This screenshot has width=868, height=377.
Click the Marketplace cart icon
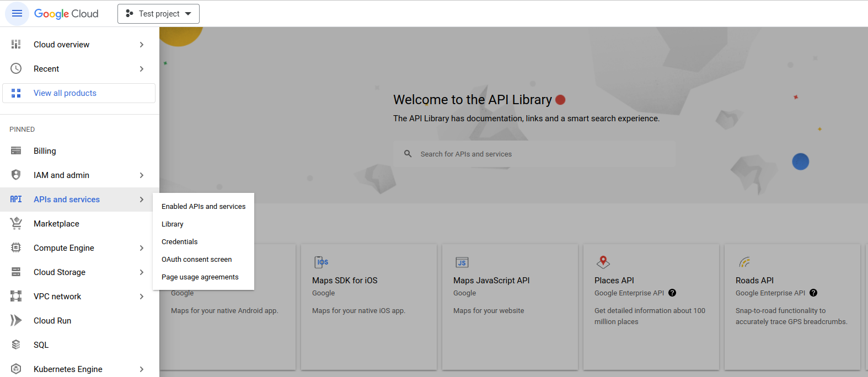point(16,223)
